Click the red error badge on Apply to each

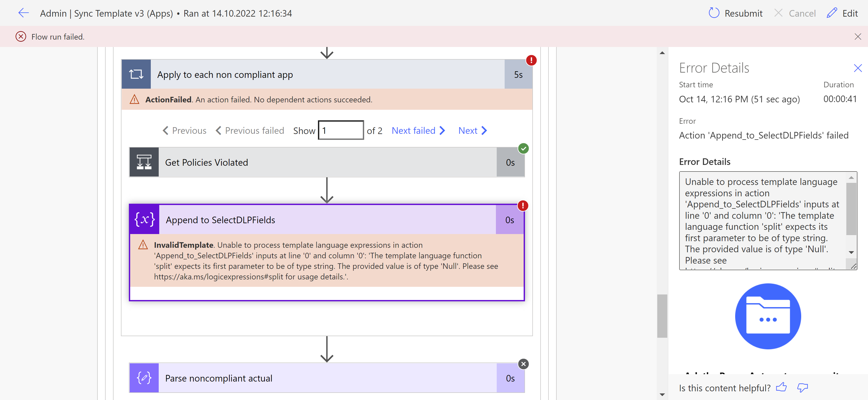tap(531, 60)
